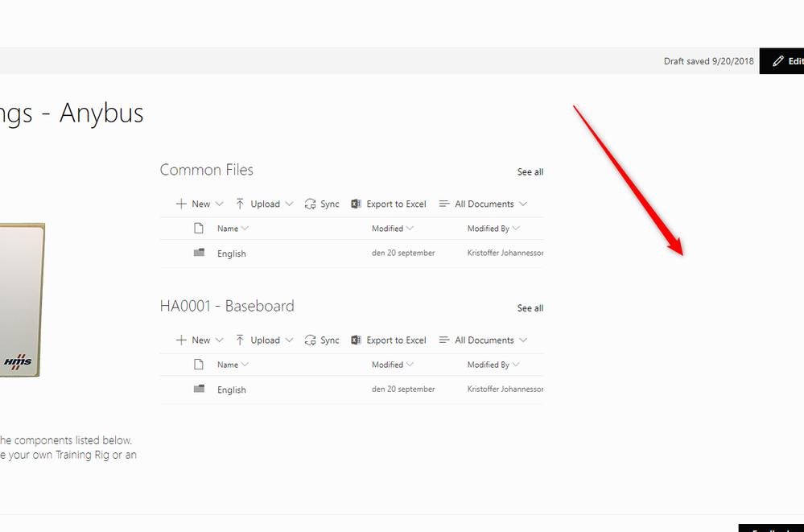The image size is (804, 532).
Task: Click the Common Files section heading
Action: [207, 170]
